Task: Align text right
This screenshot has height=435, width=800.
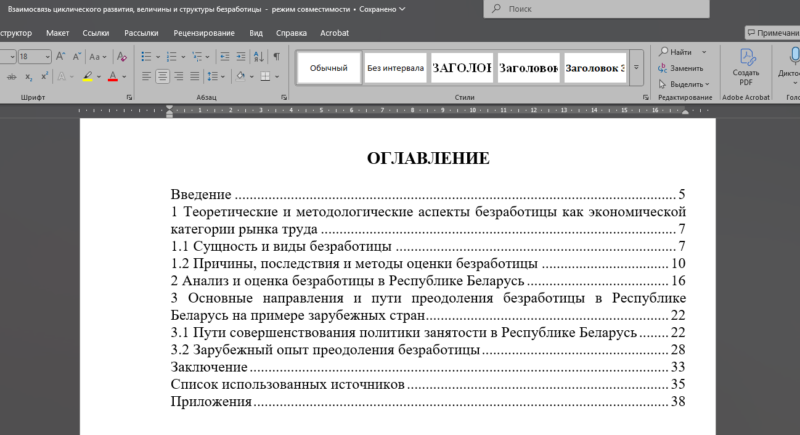Action: coord(179,76)
